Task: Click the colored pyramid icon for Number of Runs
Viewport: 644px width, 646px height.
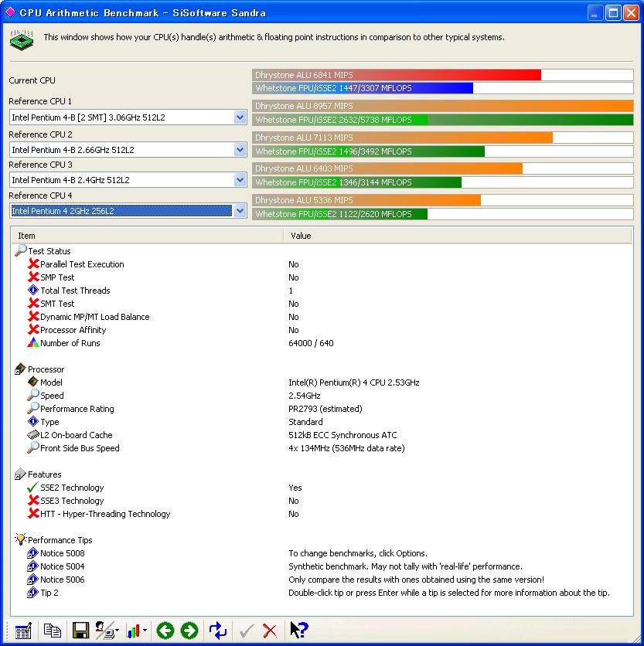Action: click(33, 342)
